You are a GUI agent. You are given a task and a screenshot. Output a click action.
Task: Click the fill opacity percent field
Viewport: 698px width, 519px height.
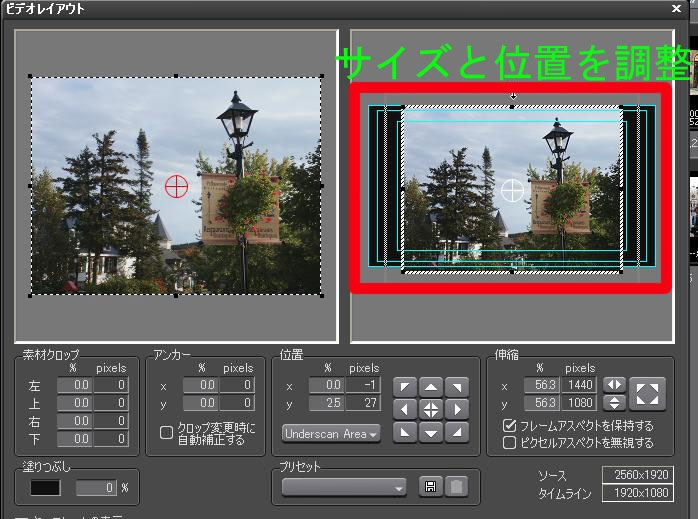coord(96,488)
